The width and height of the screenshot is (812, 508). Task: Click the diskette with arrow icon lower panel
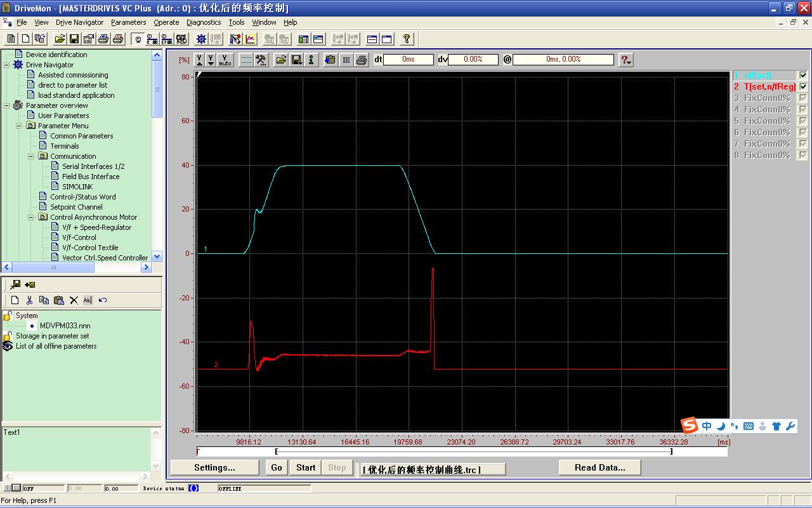pyautogui.click(x=15, y=284)
